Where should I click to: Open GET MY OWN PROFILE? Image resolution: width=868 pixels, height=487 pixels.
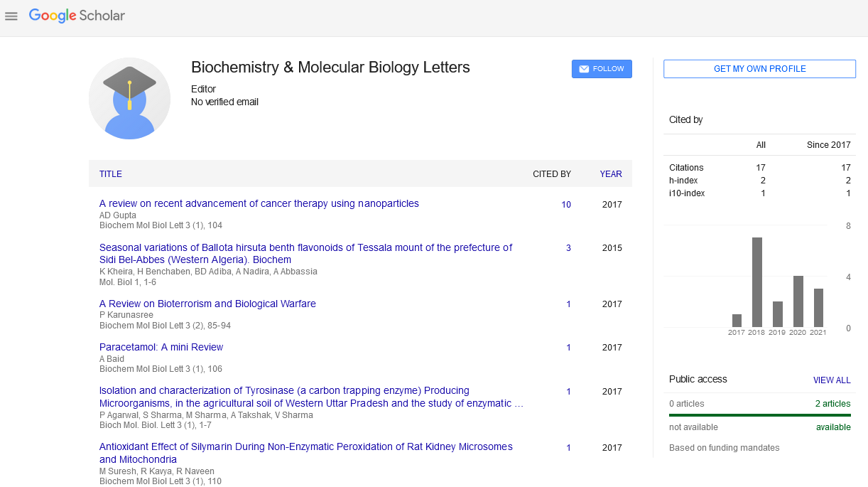[759, 68]
